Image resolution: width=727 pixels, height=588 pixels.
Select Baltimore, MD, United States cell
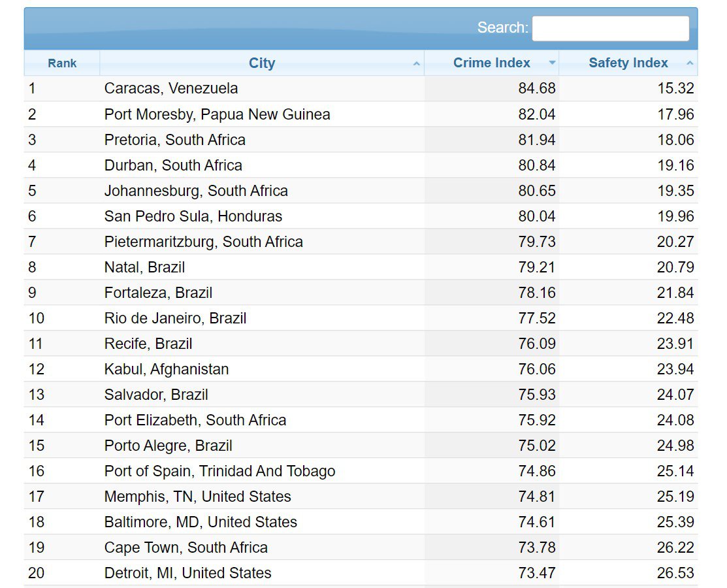[x=262, y=522]
